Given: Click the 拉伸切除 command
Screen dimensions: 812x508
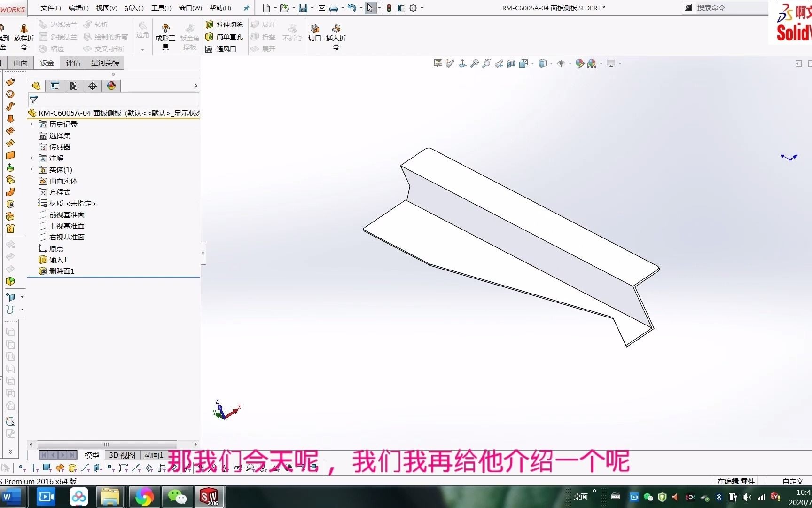Looking at the screenshot, I should click(x=225, y=24).
